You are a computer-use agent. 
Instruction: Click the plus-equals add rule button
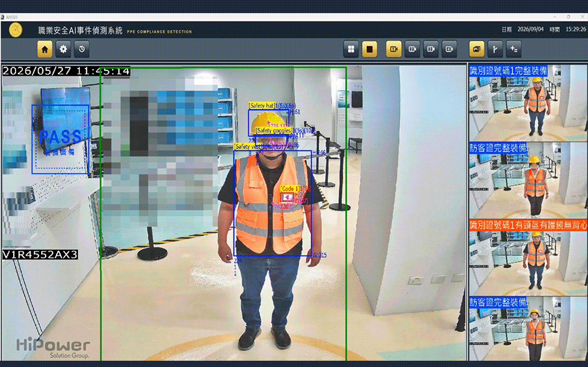[x=513, y=49]
